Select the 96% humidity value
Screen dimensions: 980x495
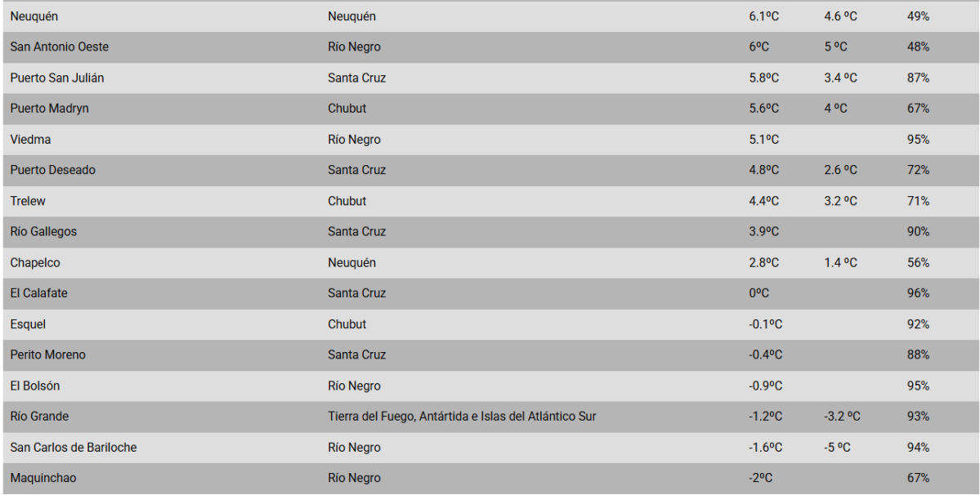[918, 293]
